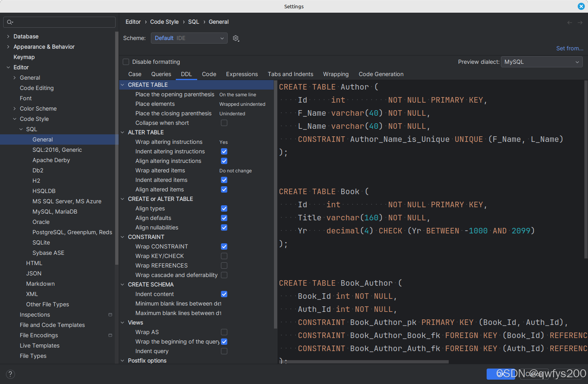Open Keymap settings page
The width and height of the screenshot is (588, 384).
pos(24,57)
